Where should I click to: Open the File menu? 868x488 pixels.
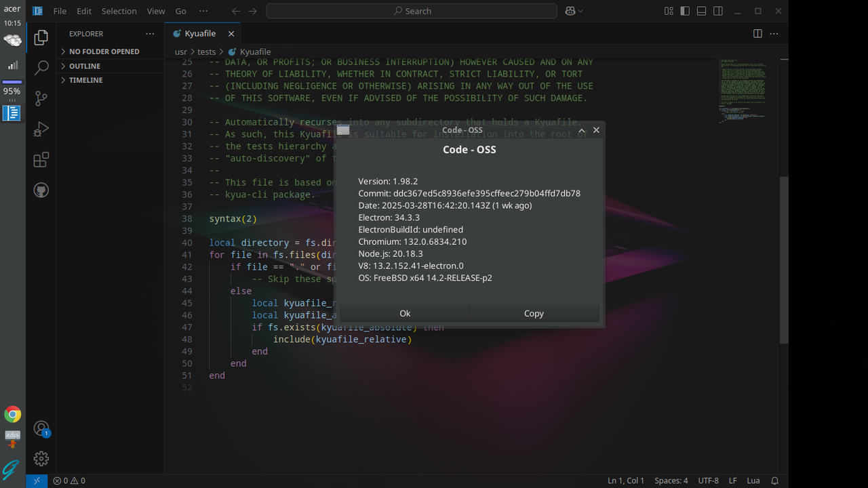click(x=60, y=11)
